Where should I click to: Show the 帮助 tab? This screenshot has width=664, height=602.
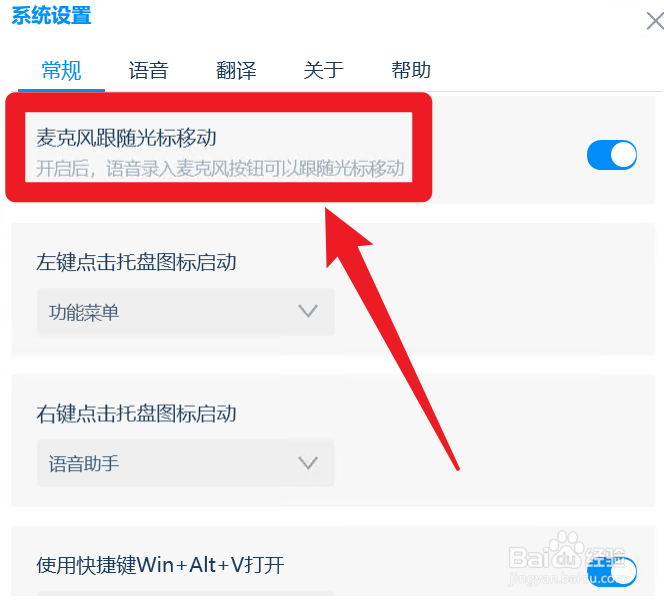point(411,70)
